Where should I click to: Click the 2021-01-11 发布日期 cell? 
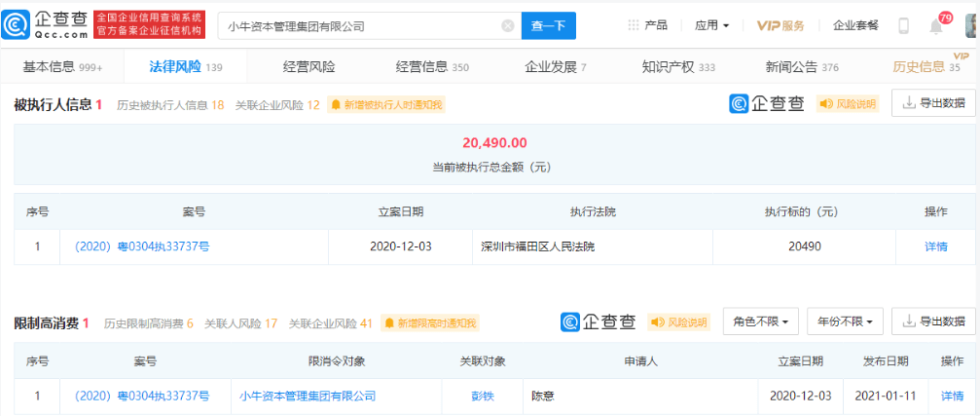[x=886, y=396]
